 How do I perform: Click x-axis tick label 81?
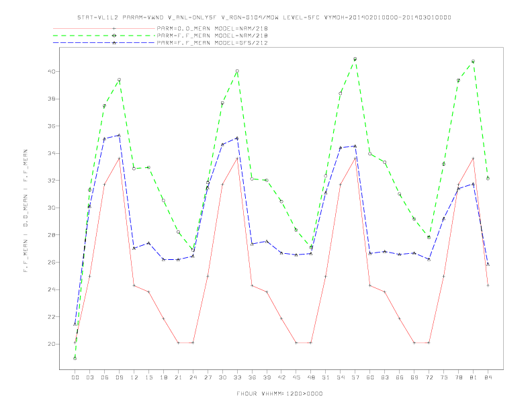473,377
